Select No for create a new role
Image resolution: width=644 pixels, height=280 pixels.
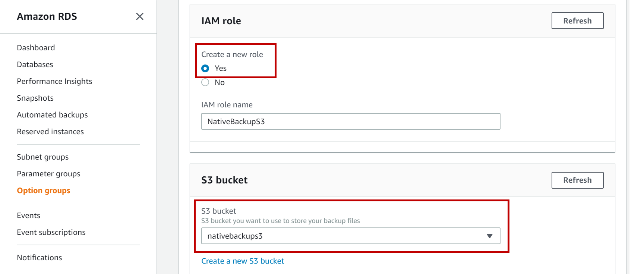205,82
